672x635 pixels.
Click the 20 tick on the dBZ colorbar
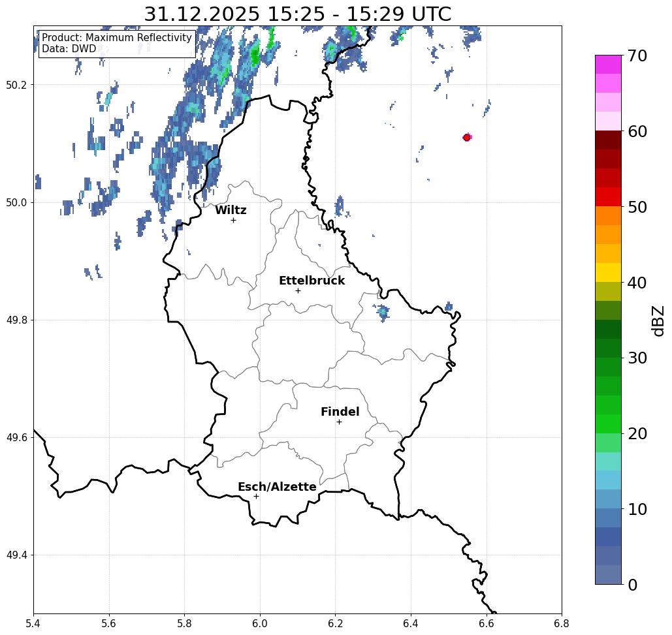tap(637, 433)
